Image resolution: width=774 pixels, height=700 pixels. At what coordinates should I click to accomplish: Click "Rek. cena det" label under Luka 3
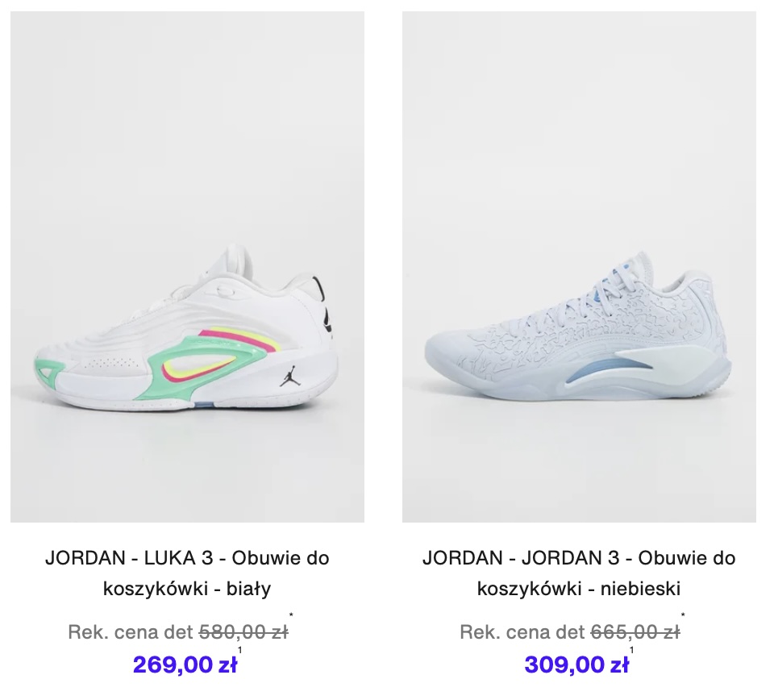point(131,632)
